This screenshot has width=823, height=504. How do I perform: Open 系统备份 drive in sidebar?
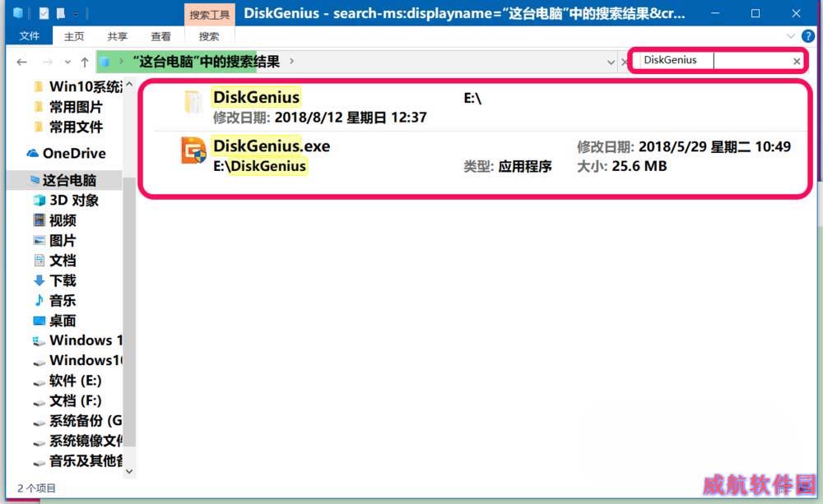(x=86, y=421)
